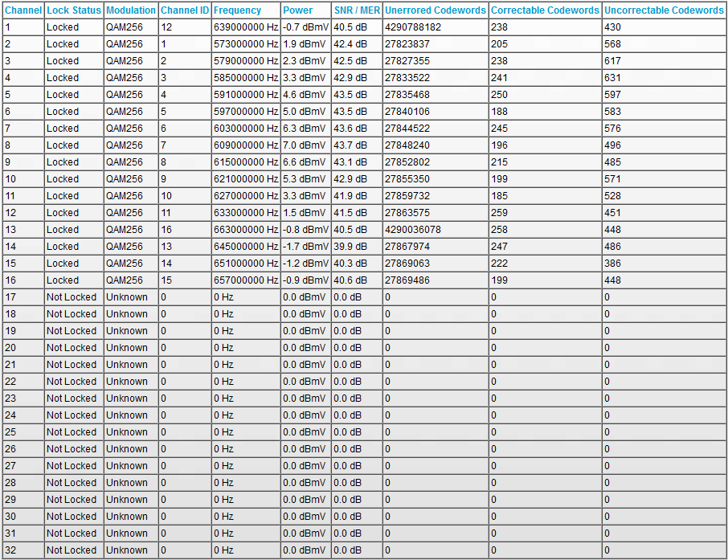This screenshot has height=560, width=728.
Task: Click the Lock Status column header
Action: click(73, 10)
